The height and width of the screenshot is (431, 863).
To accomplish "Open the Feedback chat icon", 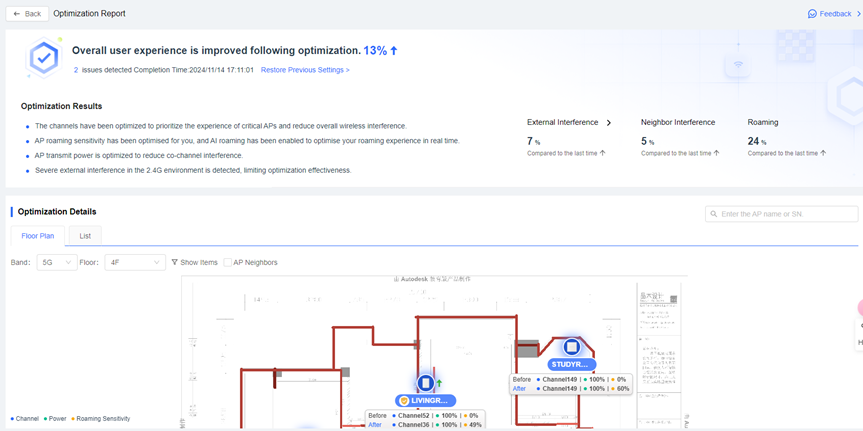I will pos(812,14).
